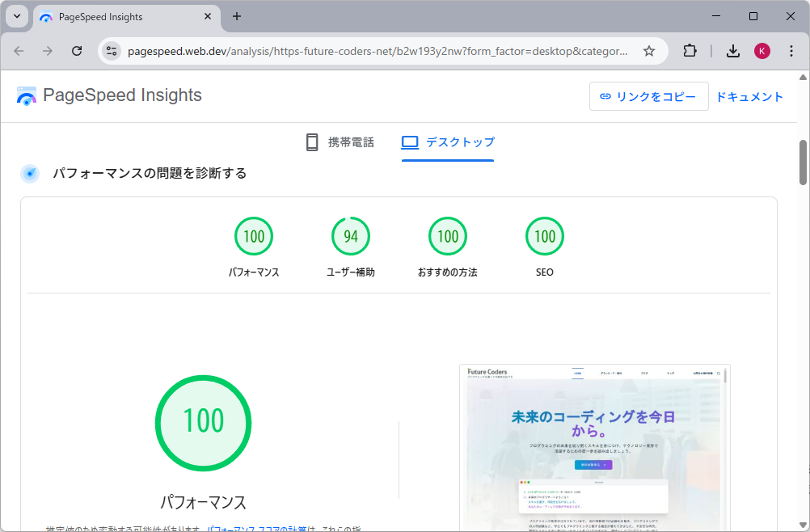Click the PageSpeed Insights title text
Screen dimensions: 810x532
coord(122,95)
